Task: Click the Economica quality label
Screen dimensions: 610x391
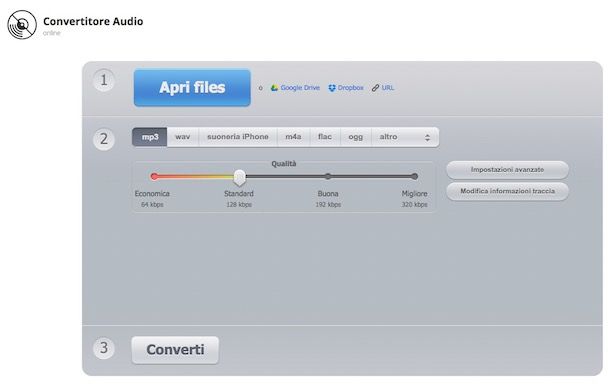Action: 152,194
